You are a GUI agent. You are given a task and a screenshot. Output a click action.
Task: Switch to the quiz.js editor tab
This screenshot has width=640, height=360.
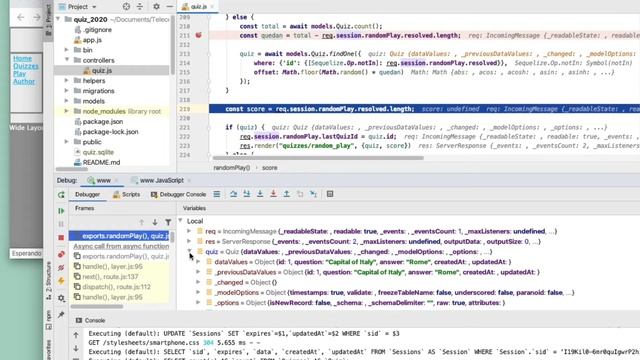198,7
